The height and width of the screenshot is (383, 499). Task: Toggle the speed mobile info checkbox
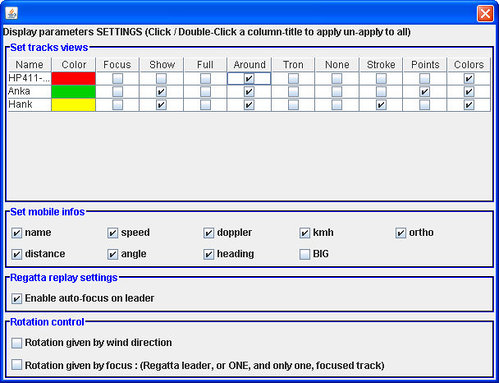coord(113,233)
